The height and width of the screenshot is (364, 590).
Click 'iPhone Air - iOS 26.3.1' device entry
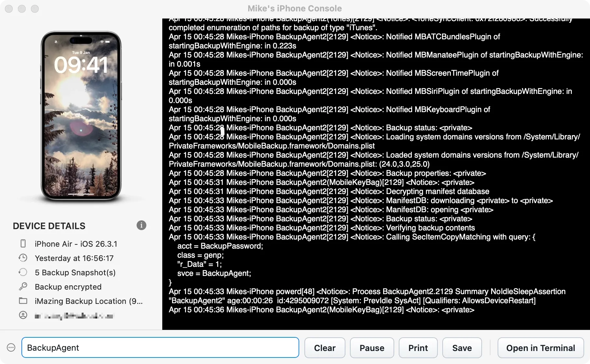click(x=76, y=243)
